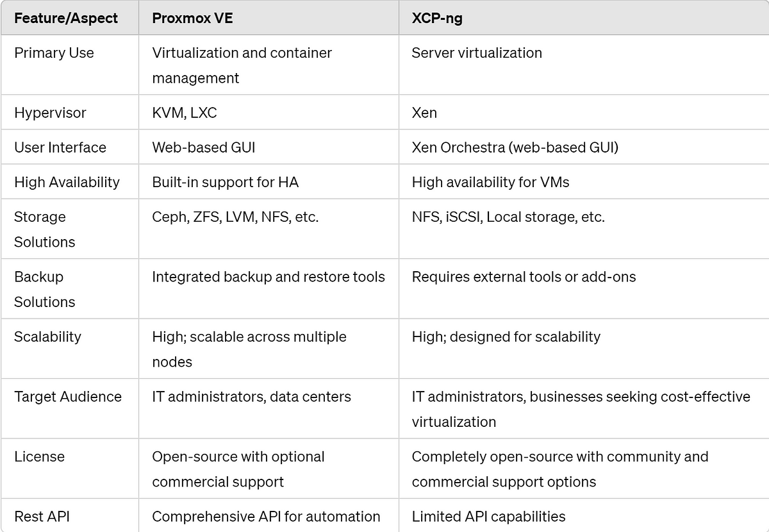Click Requires external tools or add-ons
This screenshot has height=532, width=769.
[524, 277]
